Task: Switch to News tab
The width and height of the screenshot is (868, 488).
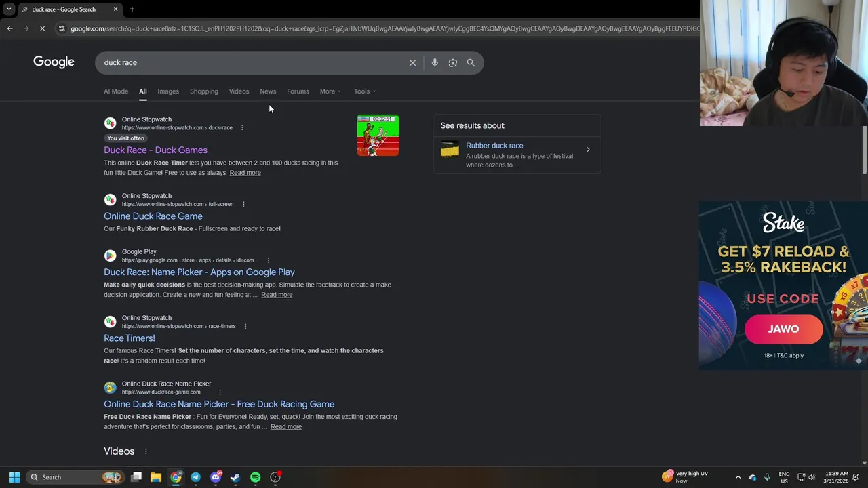Action: tap(268, 91)
